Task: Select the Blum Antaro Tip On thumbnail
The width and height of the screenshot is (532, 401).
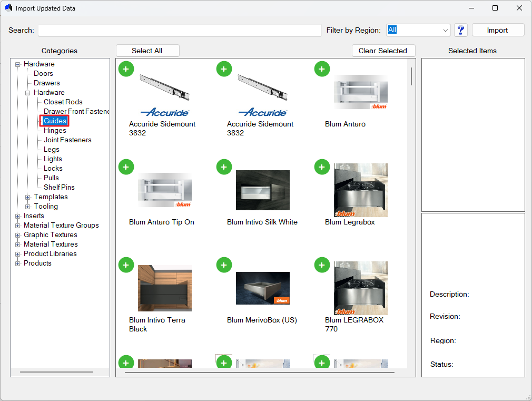Action: [164, 190]
